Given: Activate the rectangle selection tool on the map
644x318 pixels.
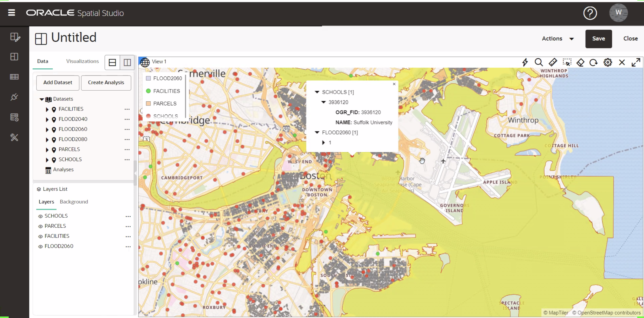Looking at the screenshot, I should (567, 62).
